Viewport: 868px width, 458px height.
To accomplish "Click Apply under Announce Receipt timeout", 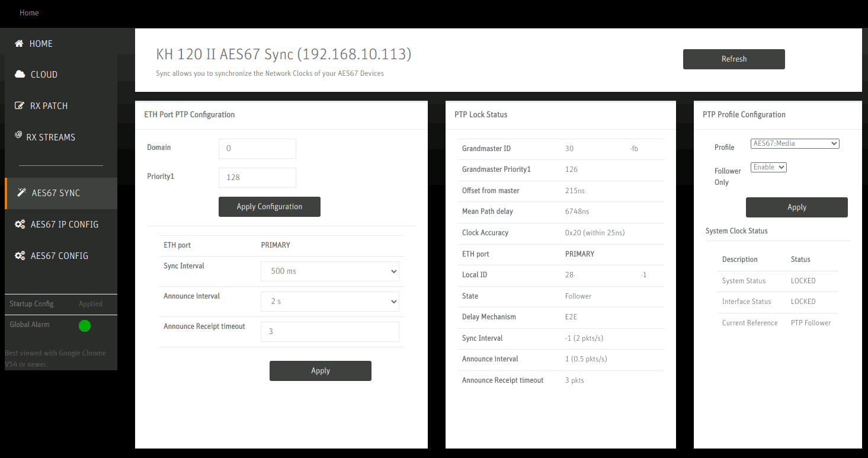I will click(x=321, y=371).
